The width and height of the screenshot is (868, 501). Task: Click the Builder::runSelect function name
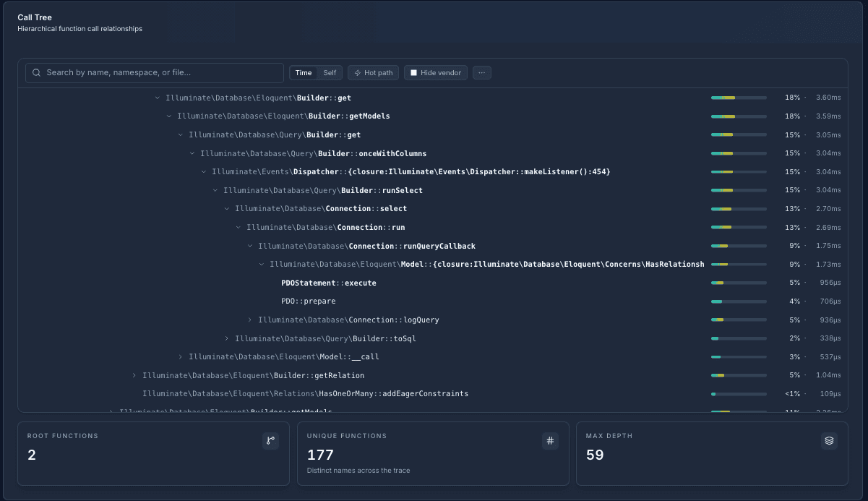(323, 191)
